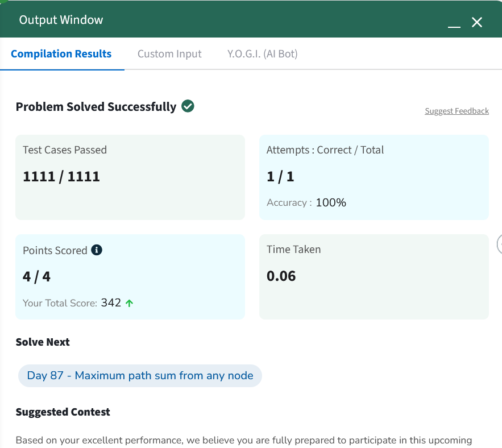Click the Suggested Contest heading
This screenshot has height=448, width=502.
point(63,412)
